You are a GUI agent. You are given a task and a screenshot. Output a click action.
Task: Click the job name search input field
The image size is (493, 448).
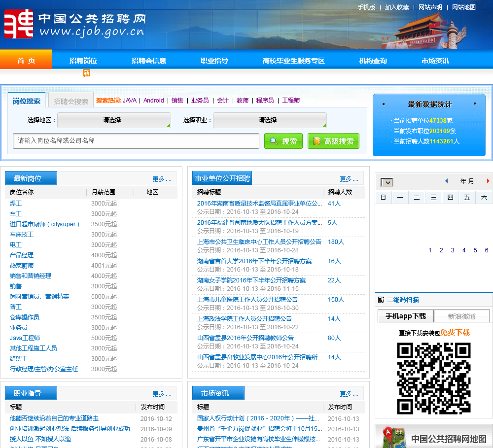pos(136,141)
